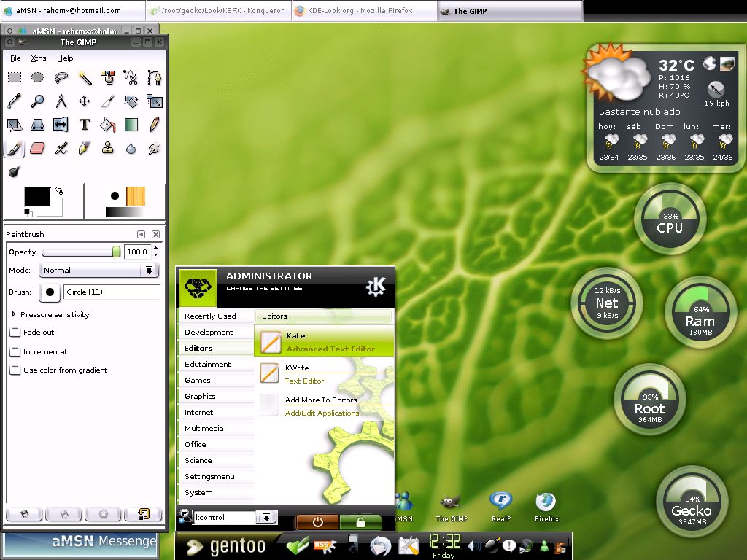Adjust the Opacity slider handle
747x560 pixels.
click(x=116, y=252)
